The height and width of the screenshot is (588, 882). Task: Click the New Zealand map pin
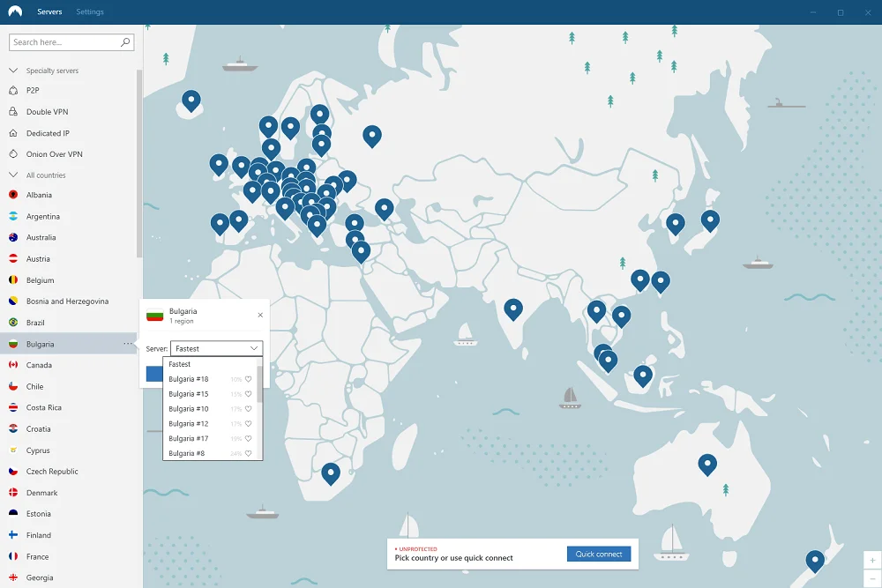[x=815, y=562]
